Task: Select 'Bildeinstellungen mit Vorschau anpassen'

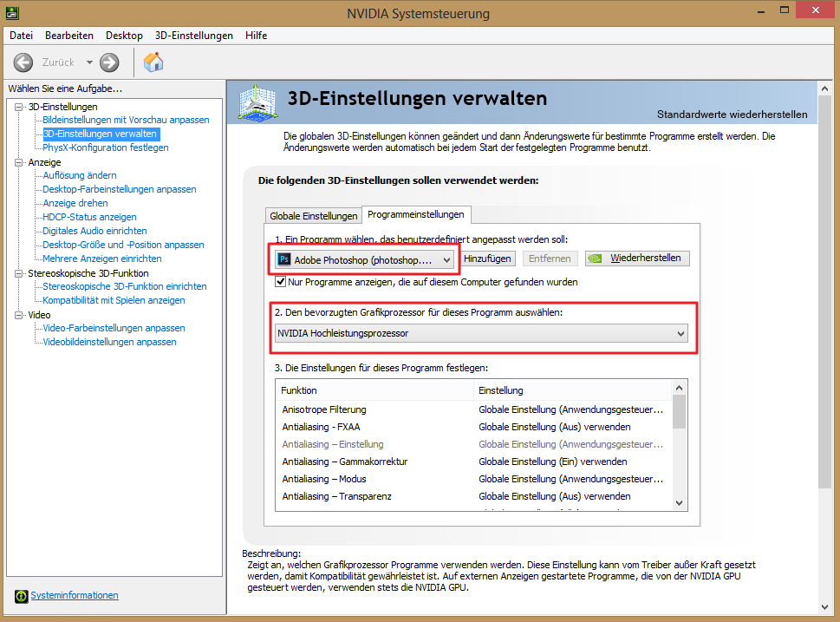Action: coord(126,120)
